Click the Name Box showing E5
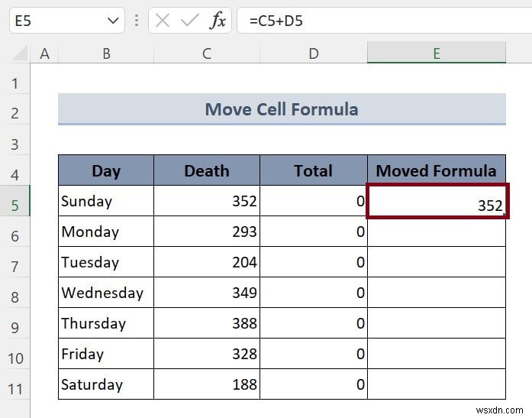The width and height of the screenshot is (532, 418). [x=67, y=21]
